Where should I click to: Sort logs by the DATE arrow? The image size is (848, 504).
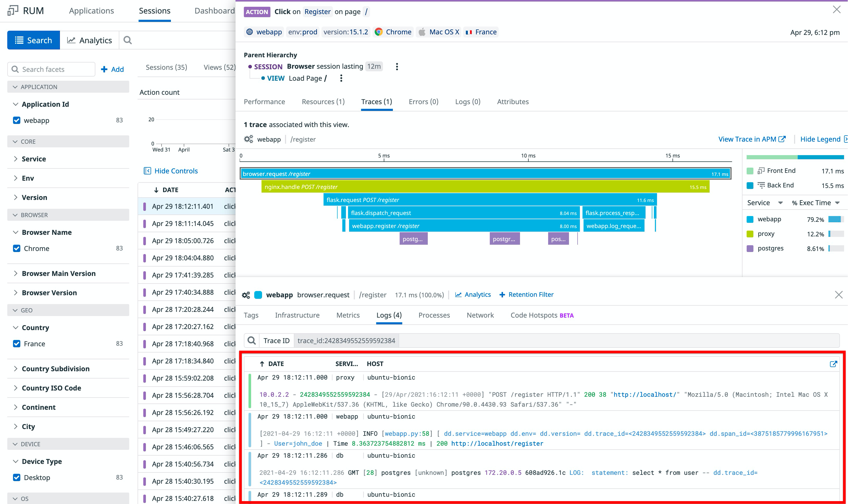262,364
